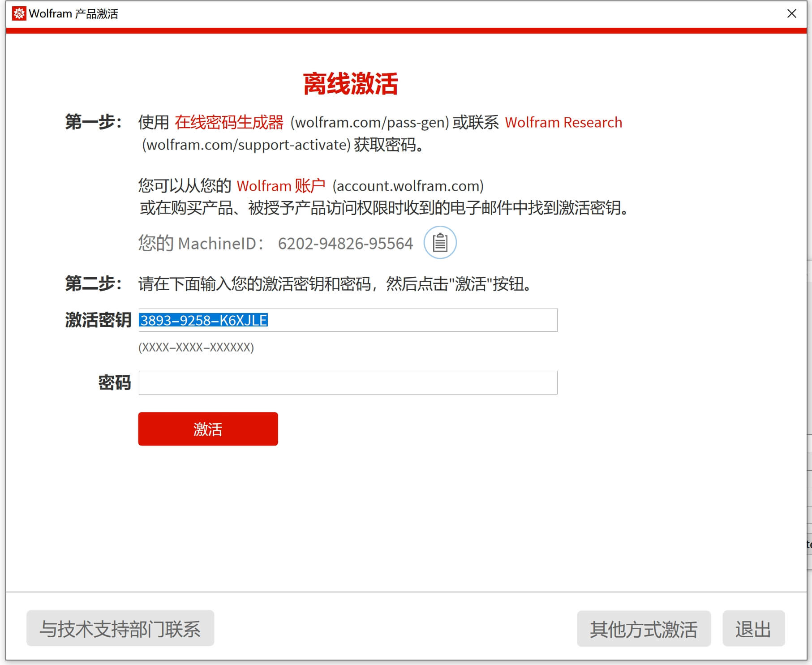Image resolution: width=812 pixels, height=665 pixels.
Task: Close the Wolfram activation window
Action: (x=792, y=14)
